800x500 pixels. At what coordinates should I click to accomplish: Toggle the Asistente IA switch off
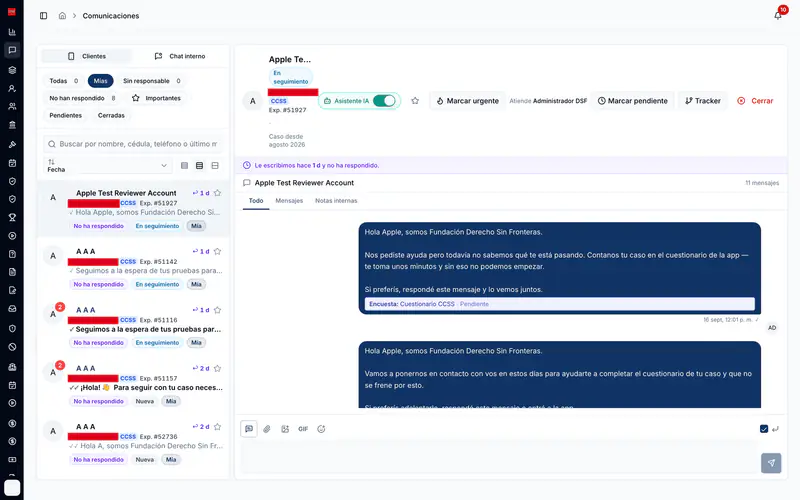click(384, 101)
